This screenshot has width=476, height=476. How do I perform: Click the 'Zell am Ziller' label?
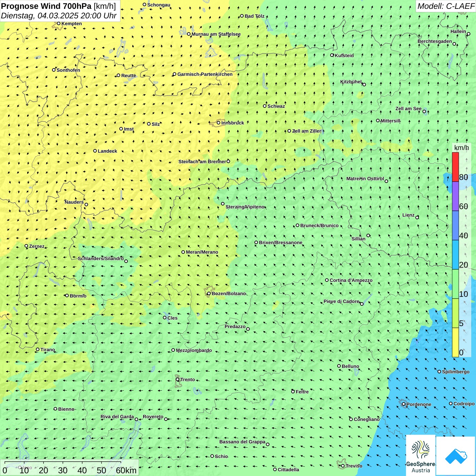[x=307, y=131]
